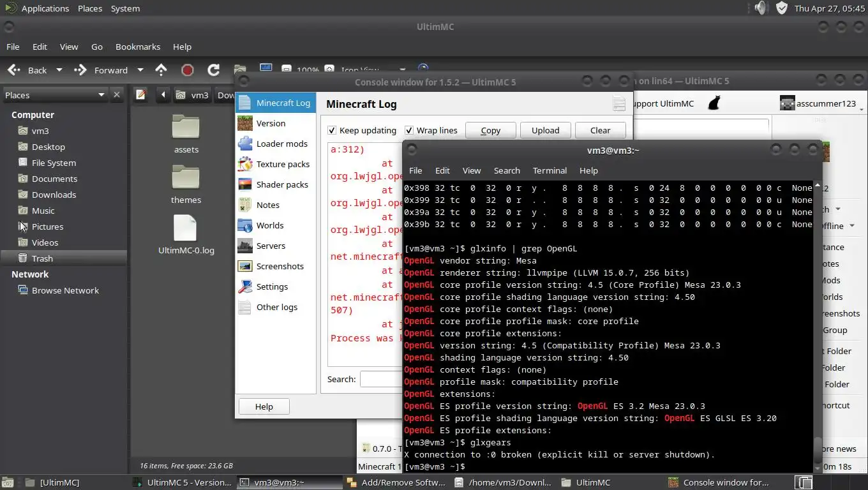The height and width of the screenshot is (490, 868).
Task: Click the black cat icon in UltimMC
Action: tap(714, 103)
